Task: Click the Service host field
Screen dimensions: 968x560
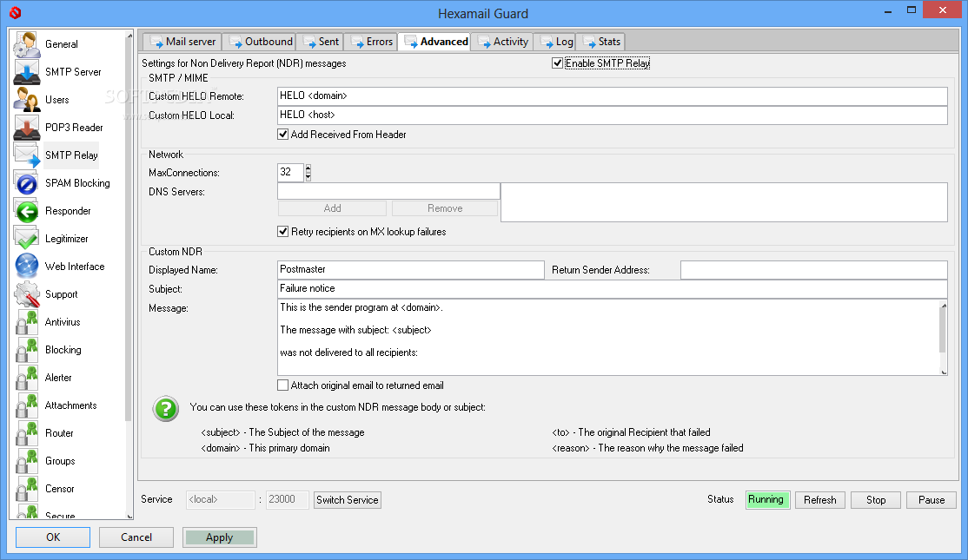Action: coord(221,499)
